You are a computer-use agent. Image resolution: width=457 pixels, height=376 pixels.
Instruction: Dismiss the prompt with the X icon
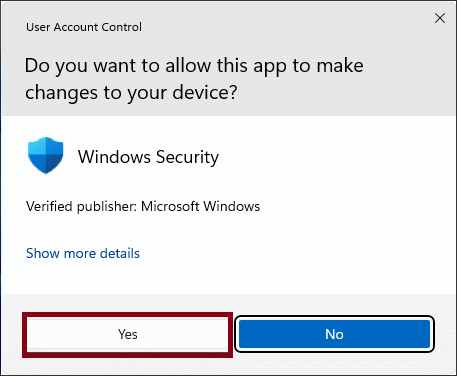(440, 18)
